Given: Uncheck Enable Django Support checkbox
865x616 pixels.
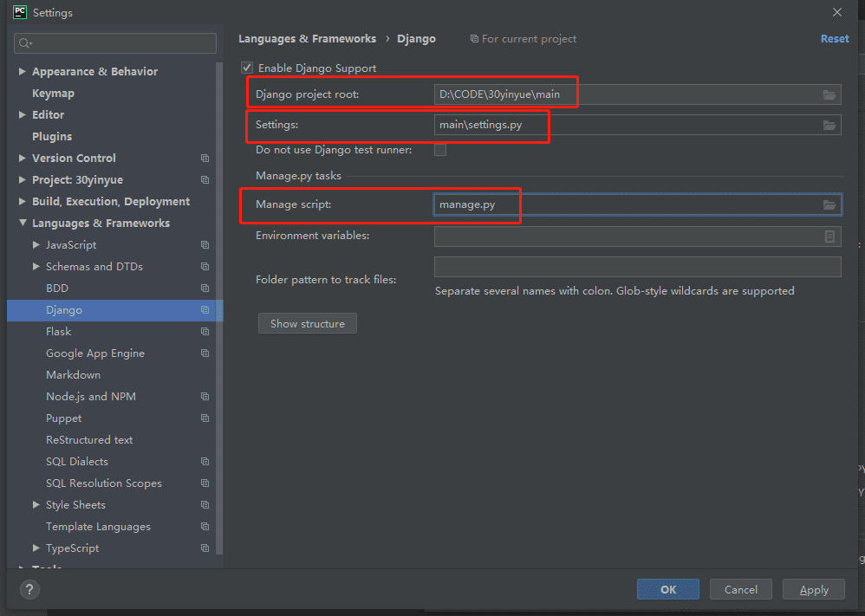Looking at the screenshot, I should pyautogui.click(x=247, y=68).
